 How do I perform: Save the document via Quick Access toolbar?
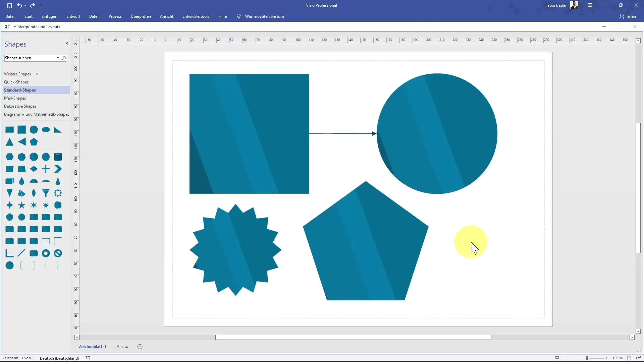click(x=10, y=5)
